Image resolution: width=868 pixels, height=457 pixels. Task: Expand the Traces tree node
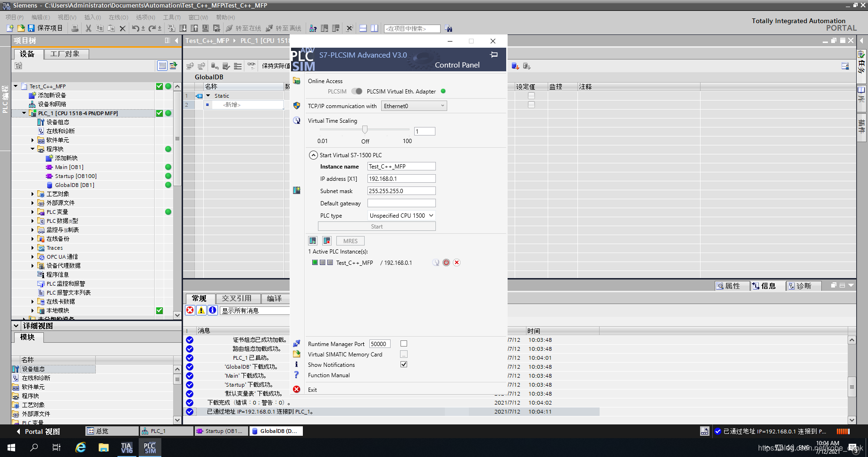[x=33, y=248]
